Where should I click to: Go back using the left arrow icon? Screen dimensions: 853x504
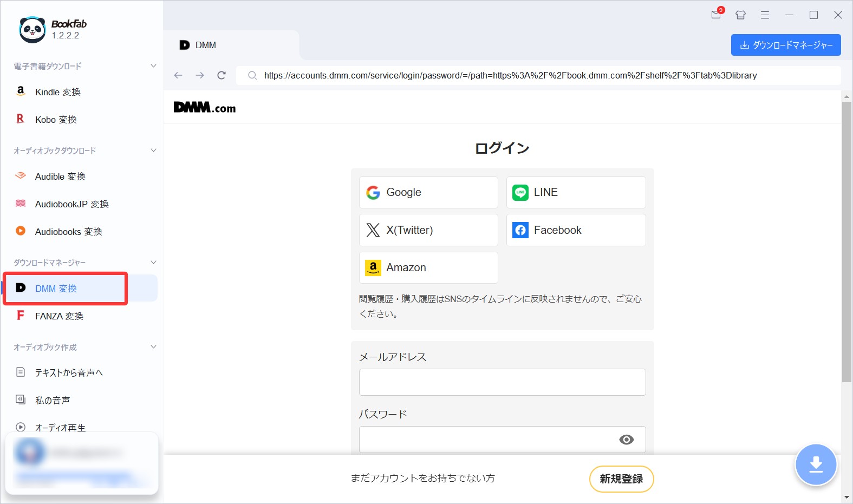click(x=178, y=75)
